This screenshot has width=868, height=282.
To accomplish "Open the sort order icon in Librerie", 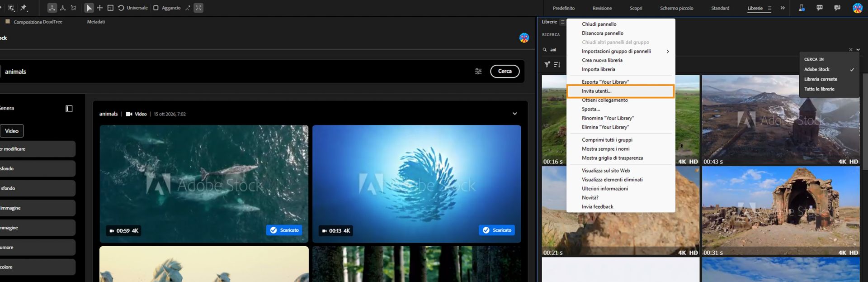I will (557, 64).
